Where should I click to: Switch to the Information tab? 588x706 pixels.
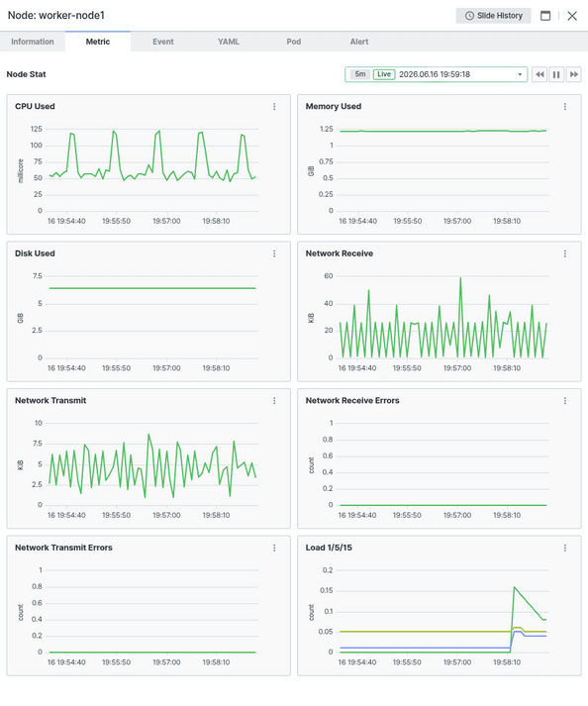33,42
